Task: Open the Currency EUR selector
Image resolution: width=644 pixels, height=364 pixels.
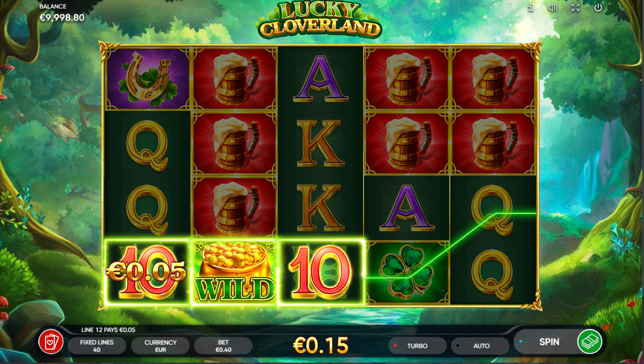Action: (160, 346)
